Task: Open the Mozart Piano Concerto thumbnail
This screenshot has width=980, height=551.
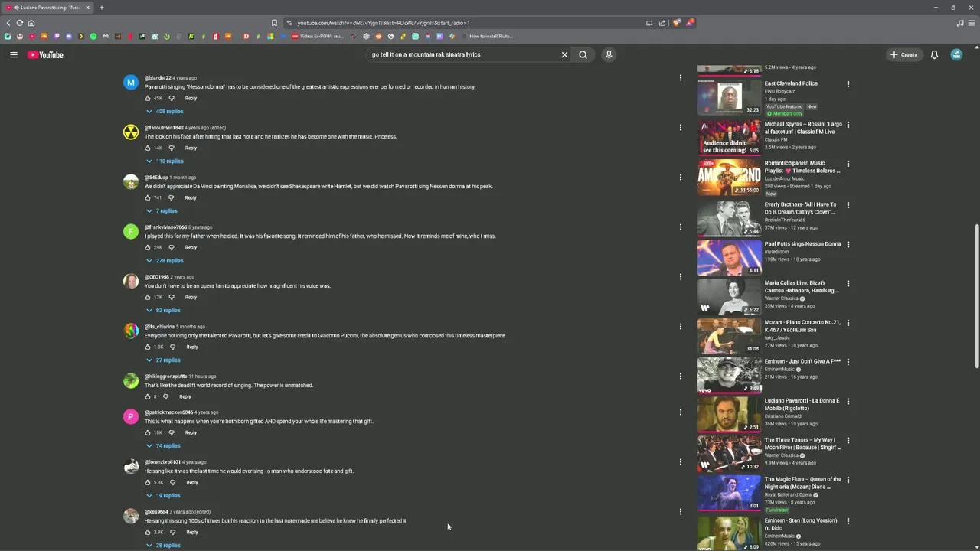Action: pos(729,335)
